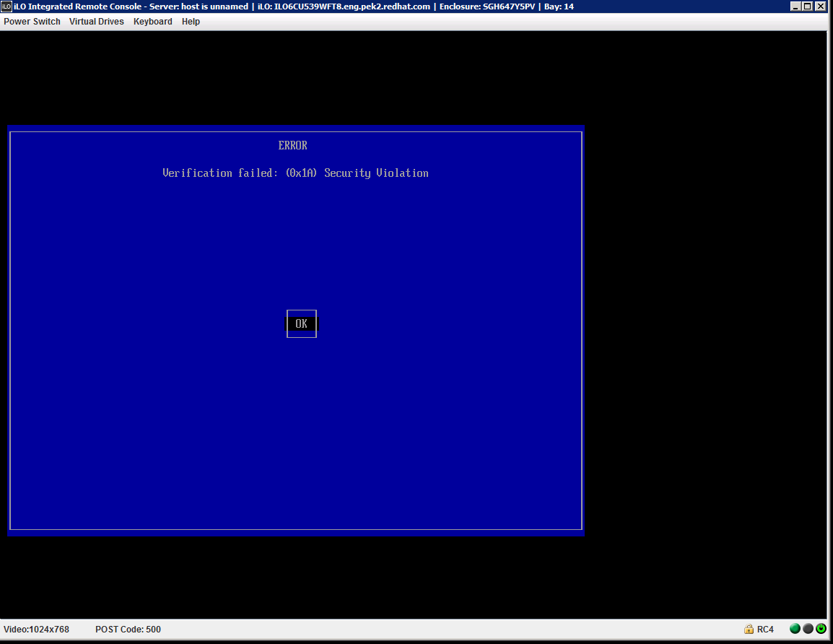Close the iLO Remote Console window
The height and width of the screenshot is (644, 833).
(821, 6)
